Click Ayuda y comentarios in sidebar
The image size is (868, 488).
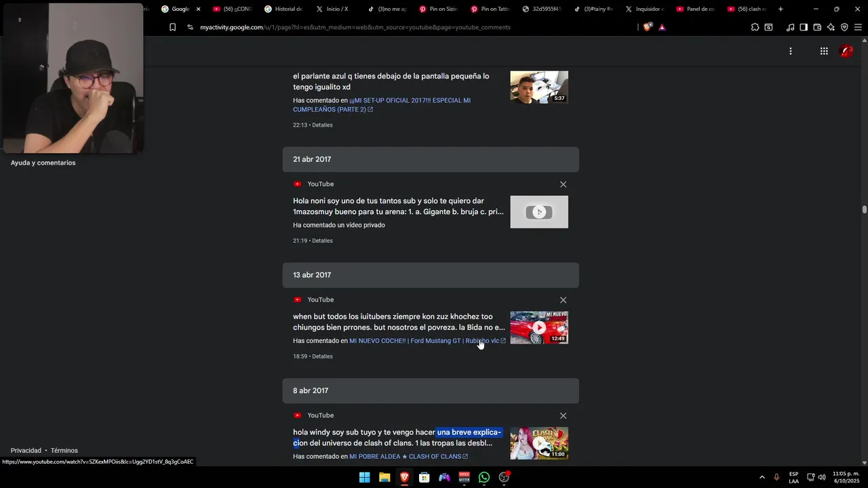pos(43,163)
